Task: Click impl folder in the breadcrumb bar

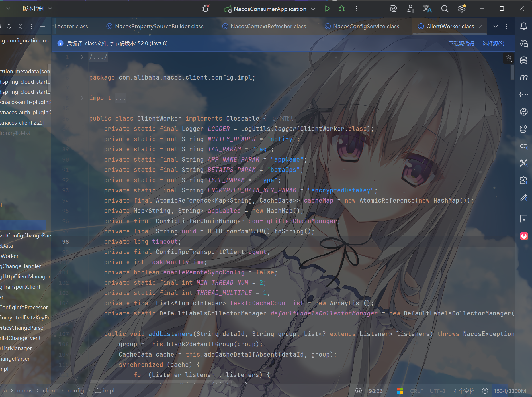Action: coord(105,390)
